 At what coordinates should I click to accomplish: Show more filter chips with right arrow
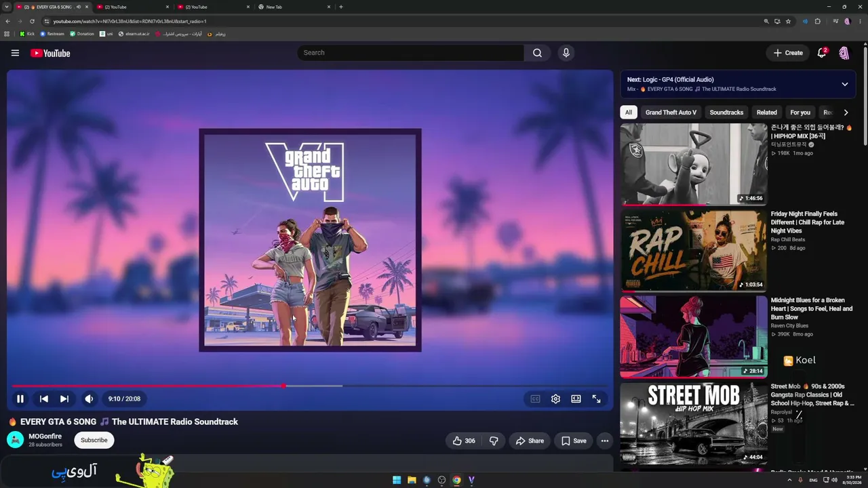pos(846,113)
